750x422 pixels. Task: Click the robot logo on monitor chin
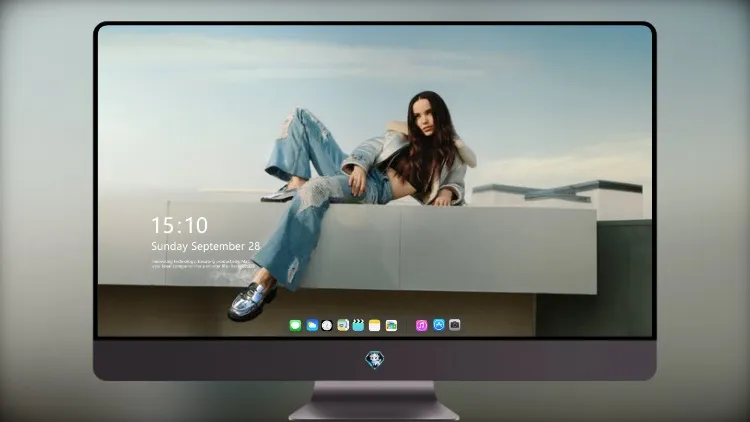375,360
